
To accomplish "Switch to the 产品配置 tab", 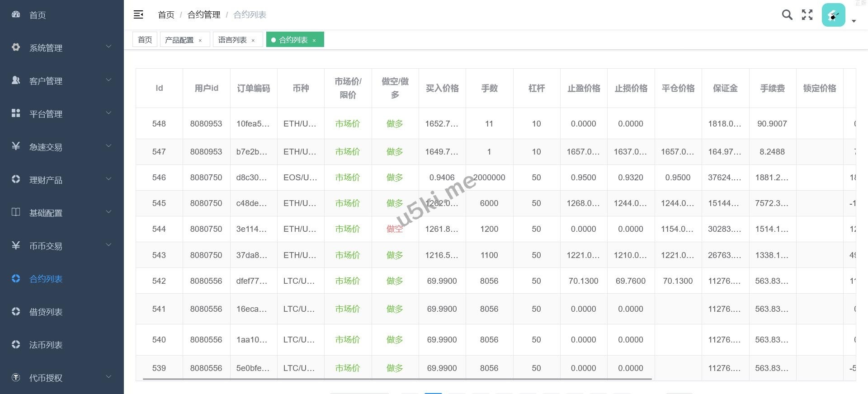I will [x=179, y=40].
